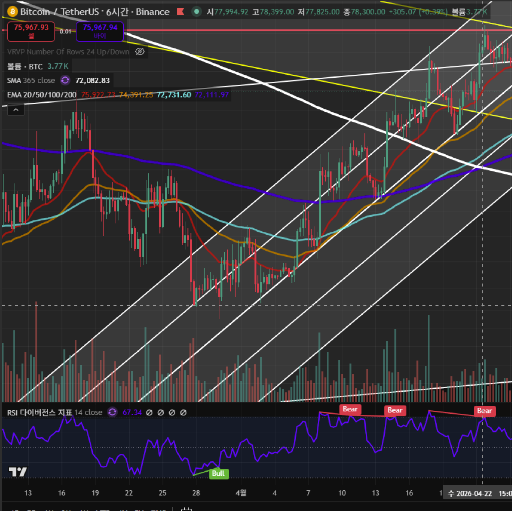The height and width of the screenshot is (511, 512).
Task: Click the RSI value 67.34
Action: 132,412
